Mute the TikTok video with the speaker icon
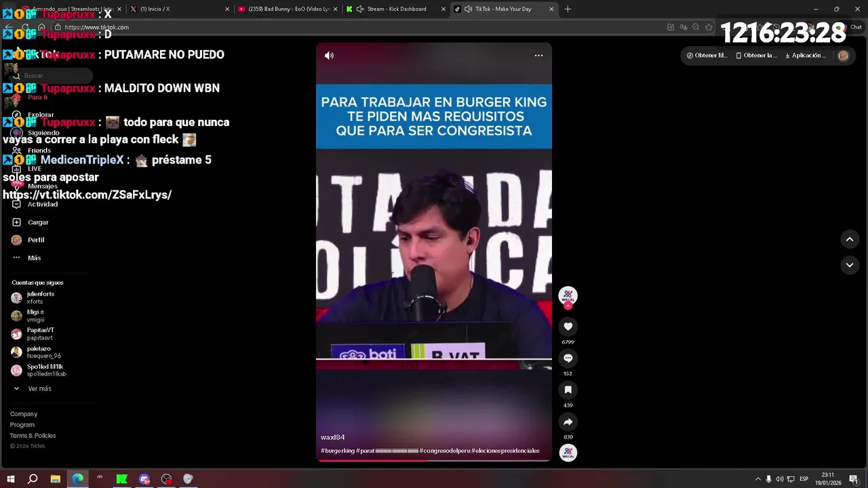Image resolution: width=868 pixels, height=488 pixels. [329, 56]
